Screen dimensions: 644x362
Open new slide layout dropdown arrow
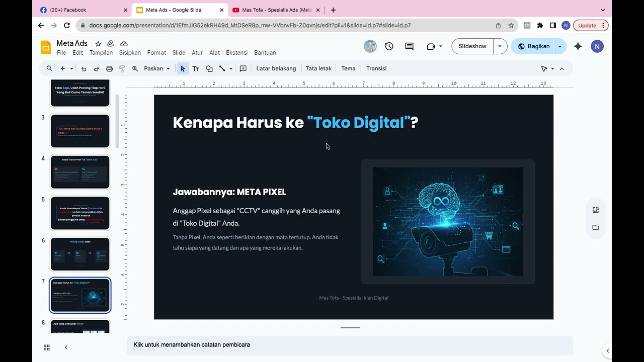pos(71,68)
